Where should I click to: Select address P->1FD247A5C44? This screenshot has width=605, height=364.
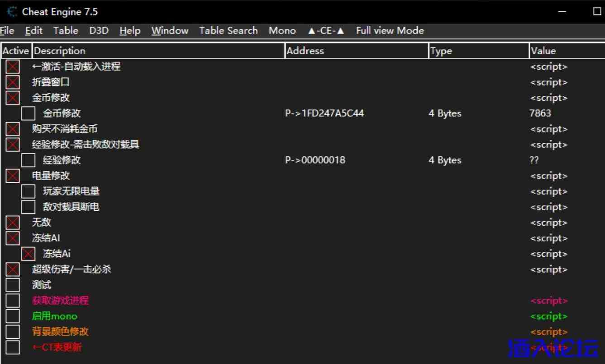click(x=324, y=113)
